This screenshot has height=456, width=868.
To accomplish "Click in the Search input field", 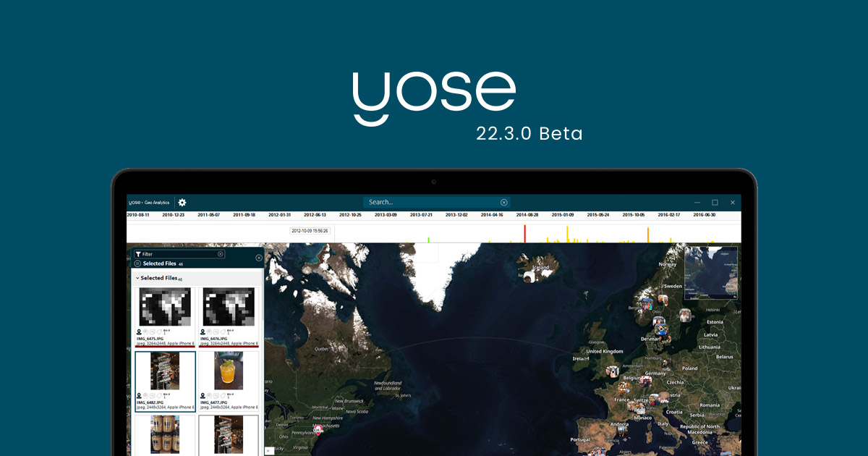I will 430,203.
